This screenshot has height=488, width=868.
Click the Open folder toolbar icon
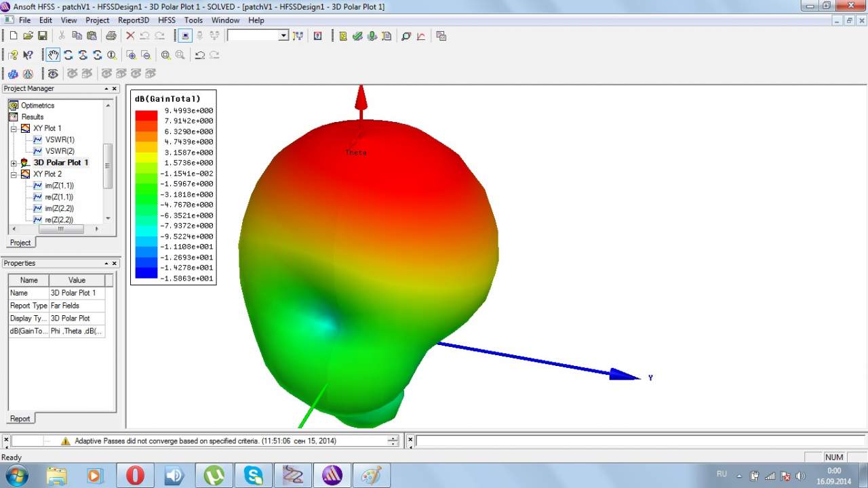pyautogui.click(x=28, y=36)
